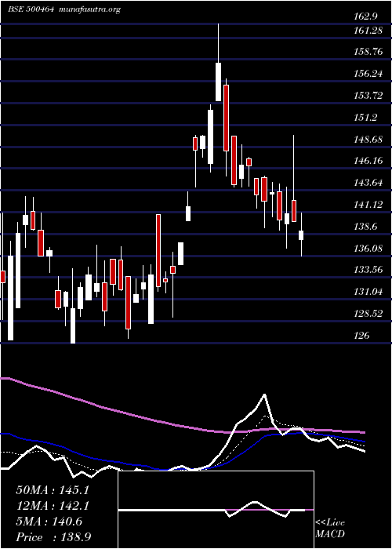Click the 128.52 price axis label
392x549 pixels.
(368, 314)
